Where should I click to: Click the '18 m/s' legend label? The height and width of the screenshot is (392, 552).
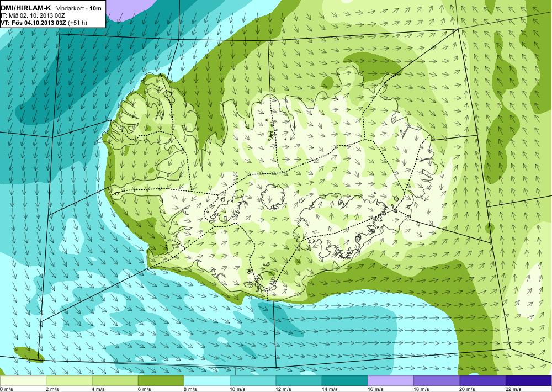(422, 389)
